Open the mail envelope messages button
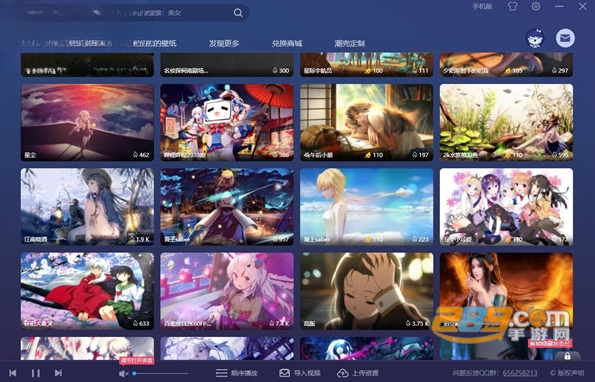Image resolution: width=595 pixels, height=382 pixels. tap(565, 38)
